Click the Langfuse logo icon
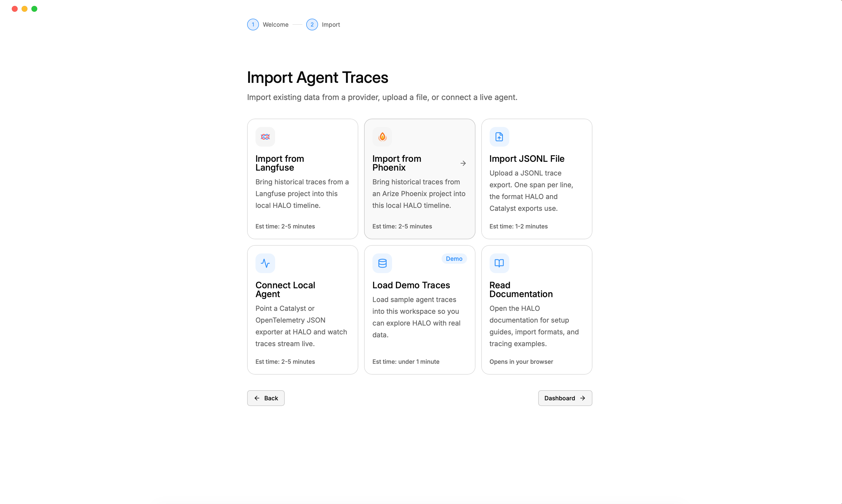This screenshot has height=504, width=842. [x=265, y=137]
